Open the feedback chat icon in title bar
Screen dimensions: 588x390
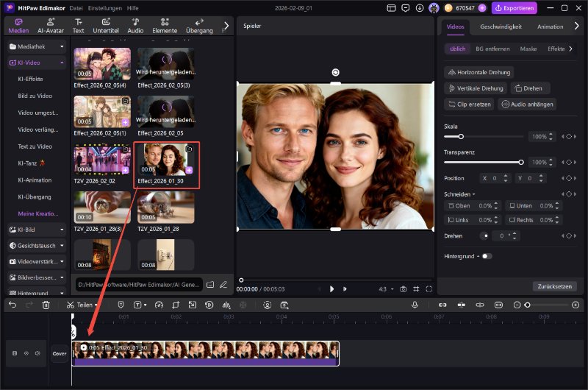coord(406,8)
